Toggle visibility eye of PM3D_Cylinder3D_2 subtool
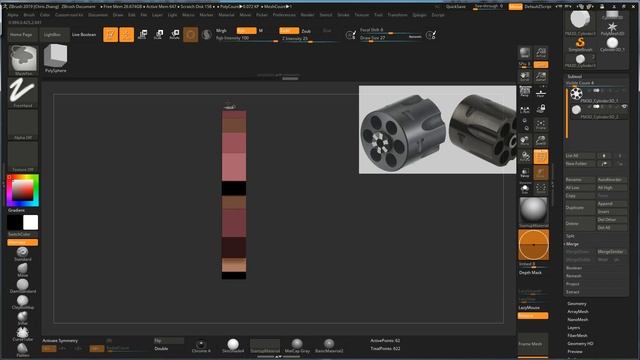Image resolution: width=640 pixels, height=360 pixels. coord(624,107)
